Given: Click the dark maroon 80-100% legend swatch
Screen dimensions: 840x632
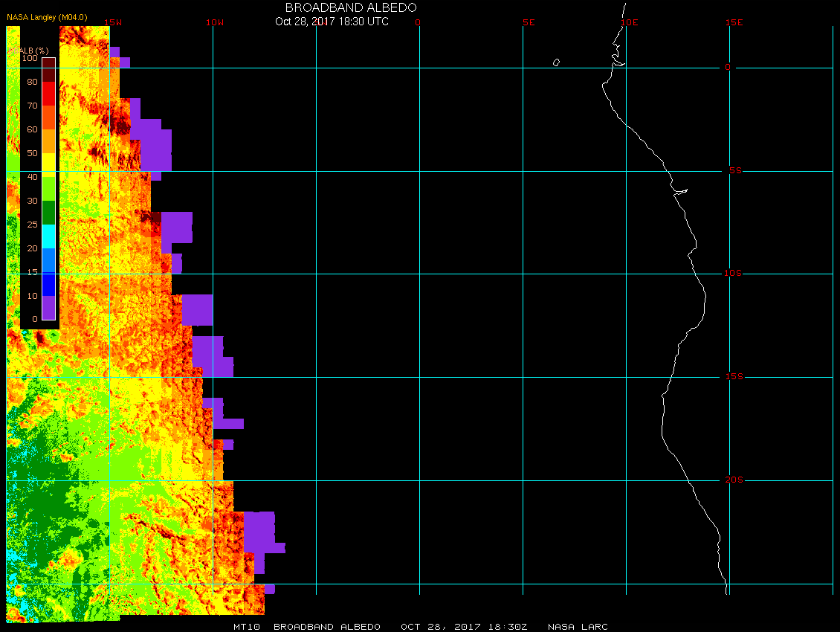Looking at the screenshot, I should tap(48, 69).
